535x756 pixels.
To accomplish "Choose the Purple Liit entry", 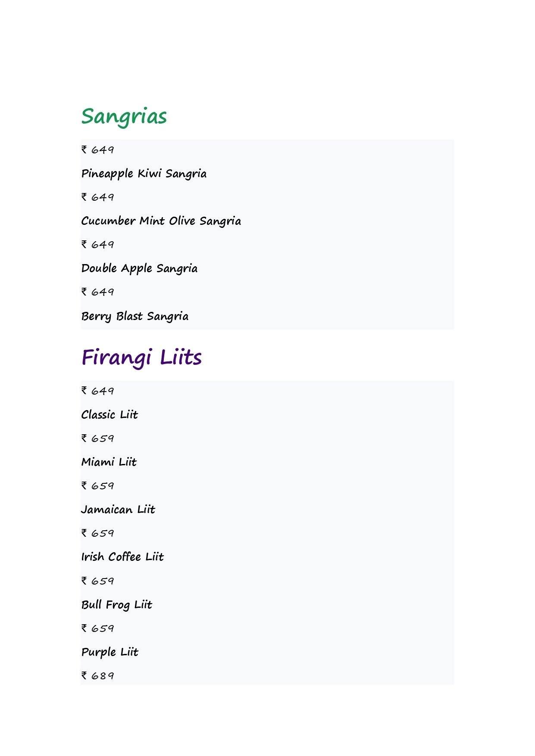I will point(110,652).
